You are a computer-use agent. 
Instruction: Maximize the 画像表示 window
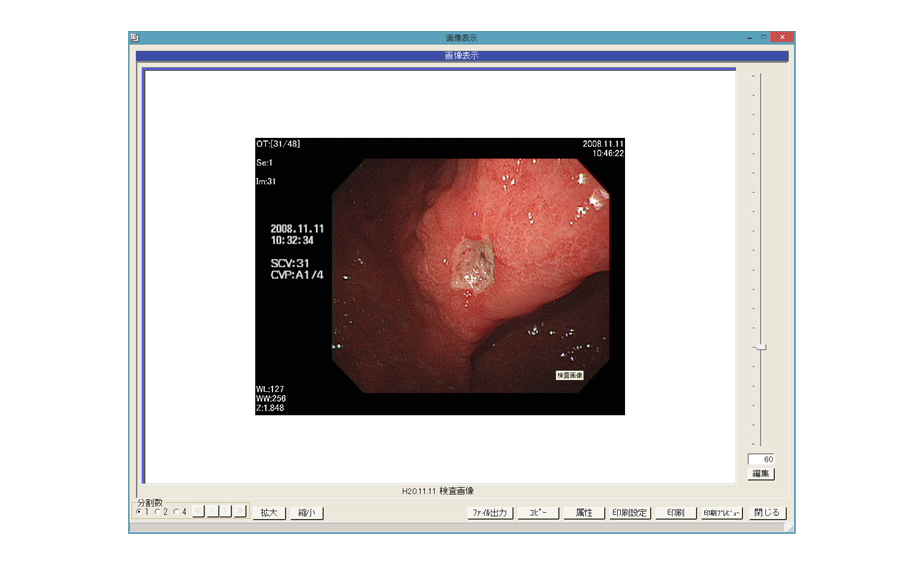765,37
